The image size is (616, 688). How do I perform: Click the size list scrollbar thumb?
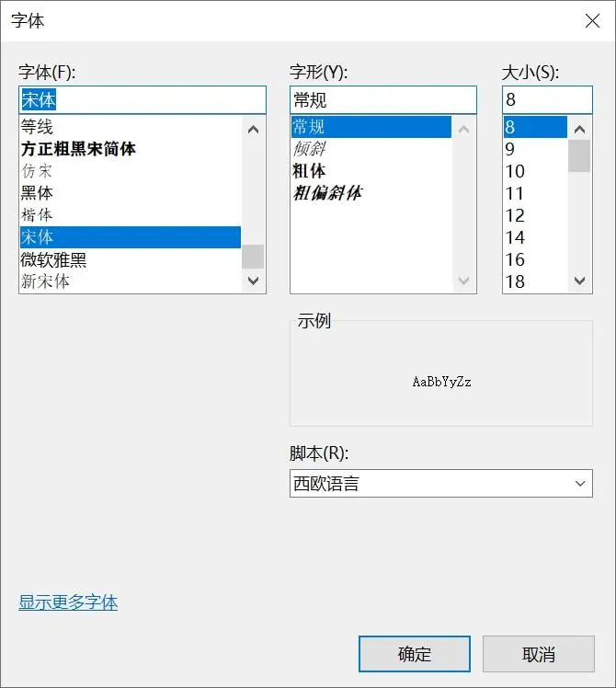click(x=579, y=156)
